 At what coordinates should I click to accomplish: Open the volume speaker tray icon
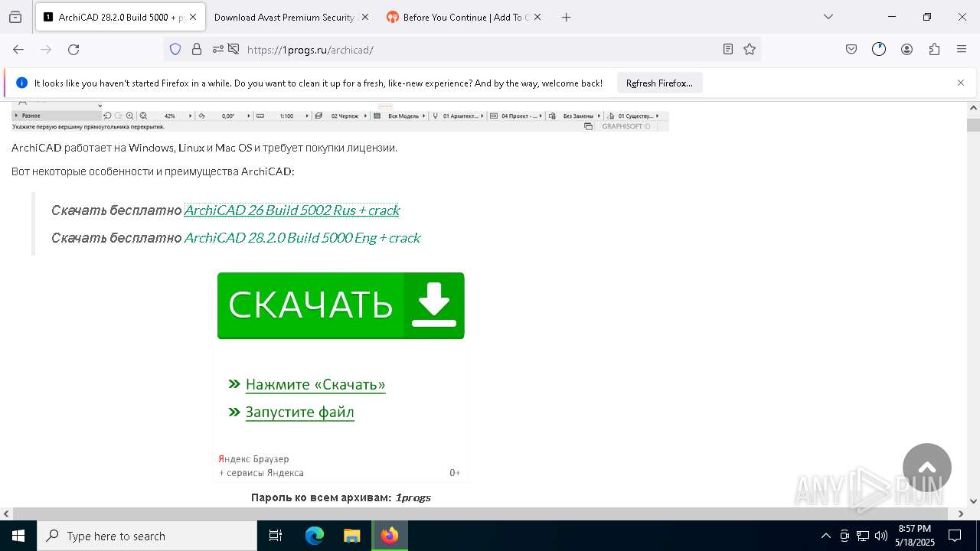click(x=881, y=536)
